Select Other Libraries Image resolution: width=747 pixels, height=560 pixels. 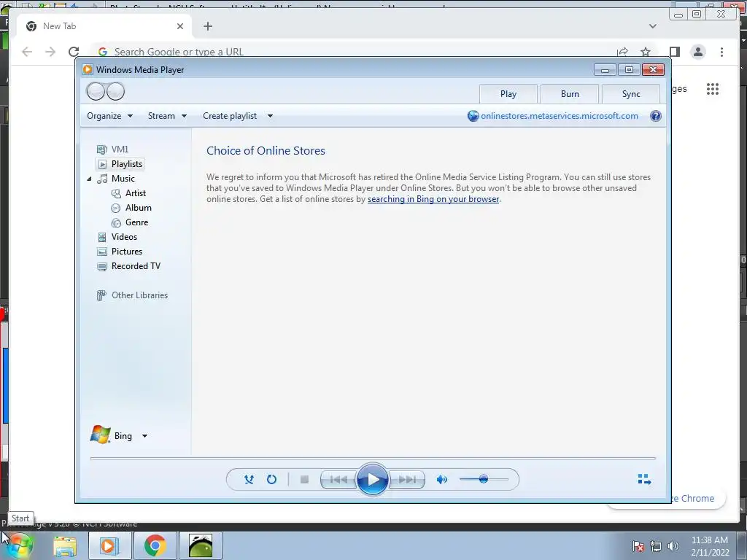[x=139, y=295]
